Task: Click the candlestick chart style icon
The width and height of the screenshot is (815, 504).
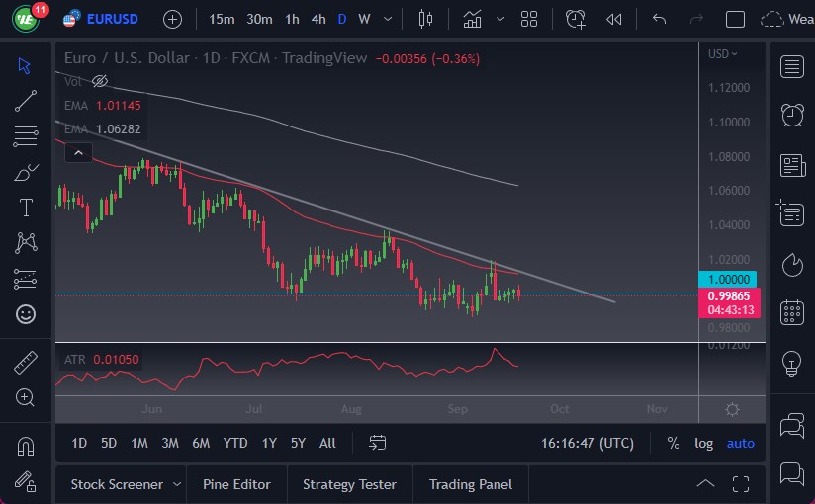Action: pyautogui.click(x=426, y=19)
